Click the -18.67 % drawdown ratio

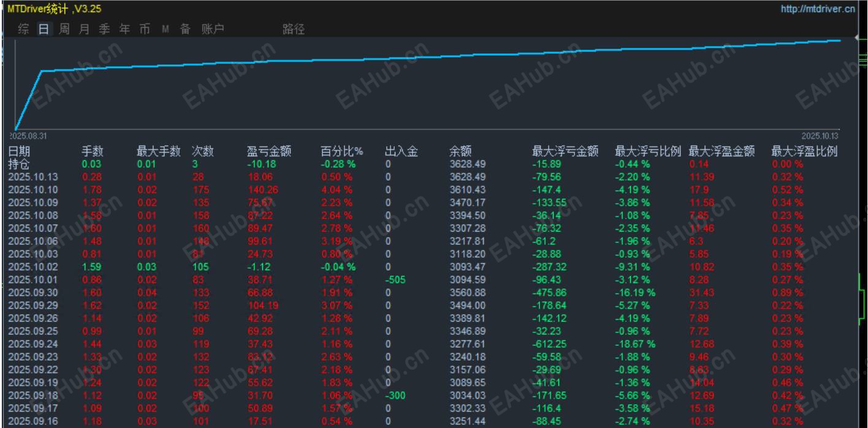click(635, 344)
